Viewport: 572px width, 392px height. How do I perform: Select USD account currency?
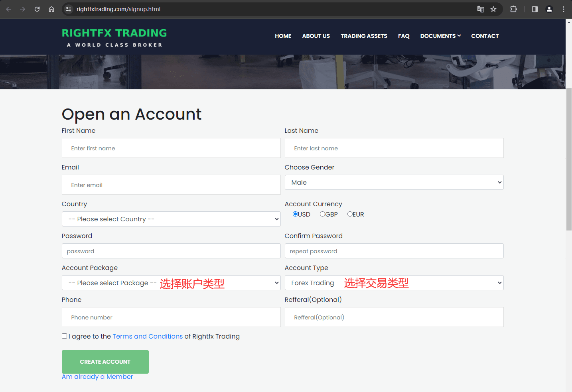[295, 214]
